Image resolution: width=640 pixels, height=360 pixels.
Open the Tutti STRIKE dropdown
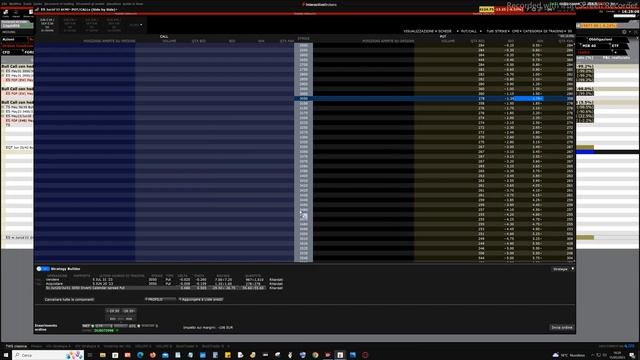498,31
